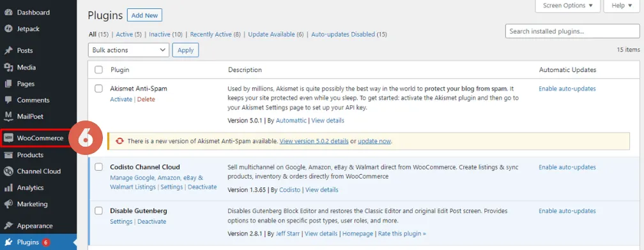Click the Jetpack icon in sidebar
Screen dimensions: 644x250
(x=8, y=29)
